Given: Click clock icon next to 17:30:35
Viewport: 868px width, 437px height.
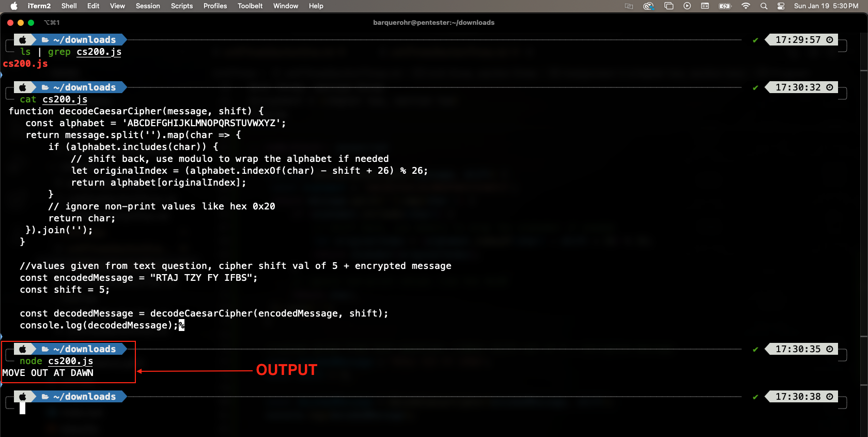Looking at the screenshot, I should coord(830,349).
